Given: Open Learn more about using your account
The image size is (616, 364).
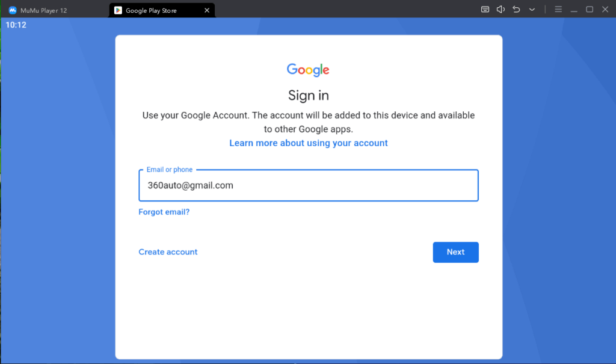Looking at the screenshot, I should pos(309,143).
